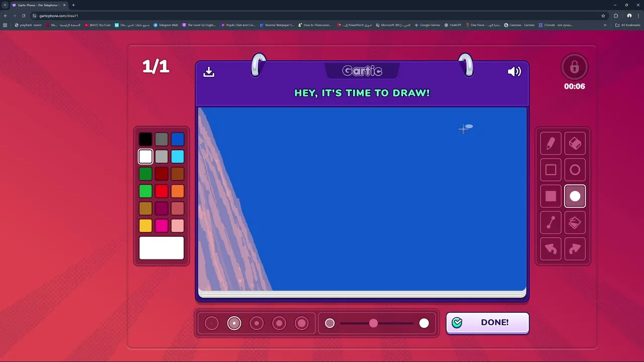The image size is (644, 362).
Task: Open the Microsoft 365 bookmark
Action: (x=393, y=25)
